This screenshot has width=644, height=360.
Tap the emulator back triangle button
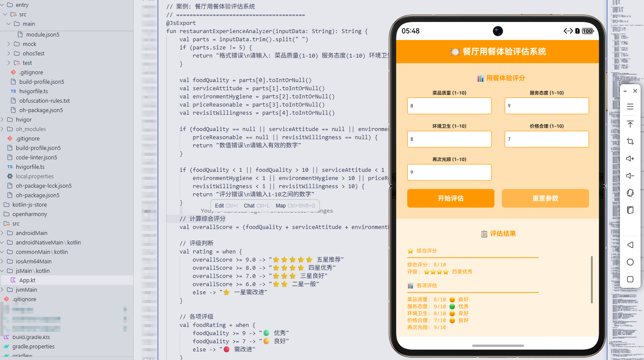click(x=630, y=245)
